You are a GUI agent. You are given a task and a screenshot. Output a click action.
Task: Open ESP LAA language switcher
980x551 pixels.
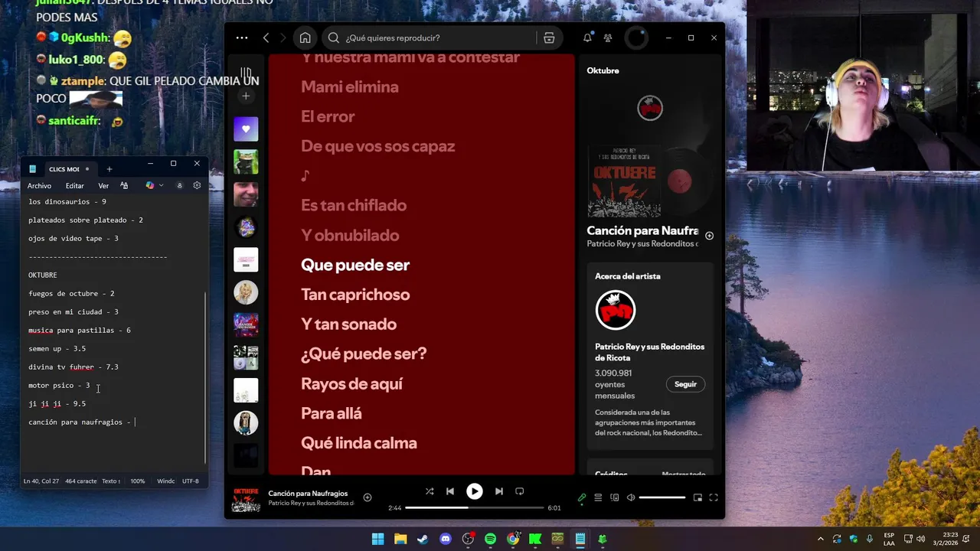889,539
